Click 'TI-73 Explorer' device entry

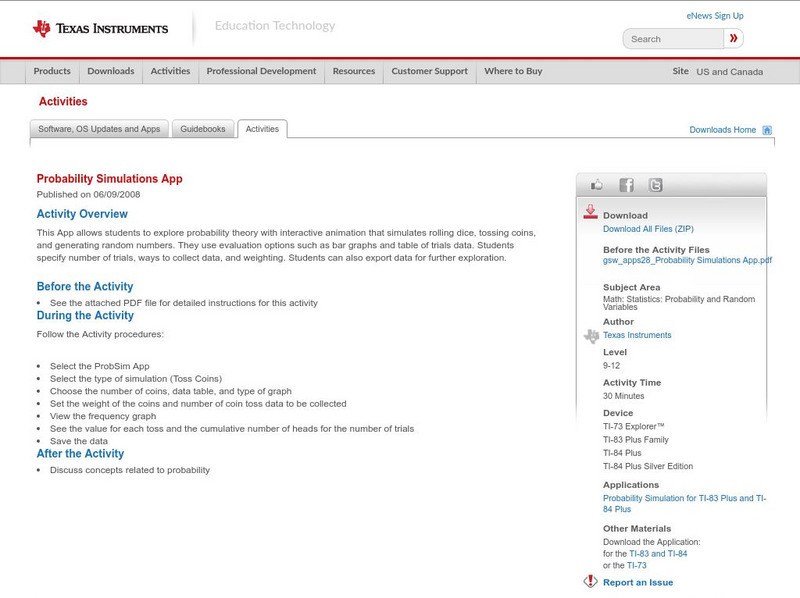coord(634,427)
